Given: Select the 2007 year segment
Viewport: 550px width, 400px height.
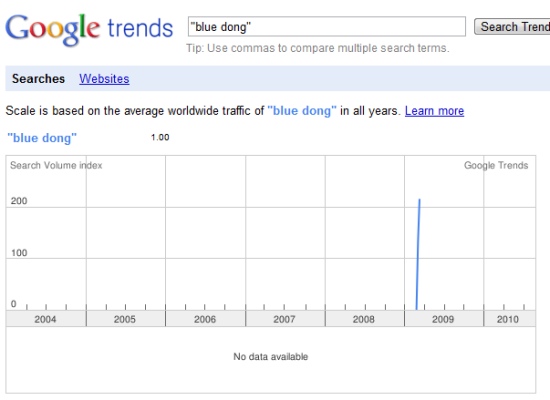Looking at the screenshot, I should [x=285, y=319].
